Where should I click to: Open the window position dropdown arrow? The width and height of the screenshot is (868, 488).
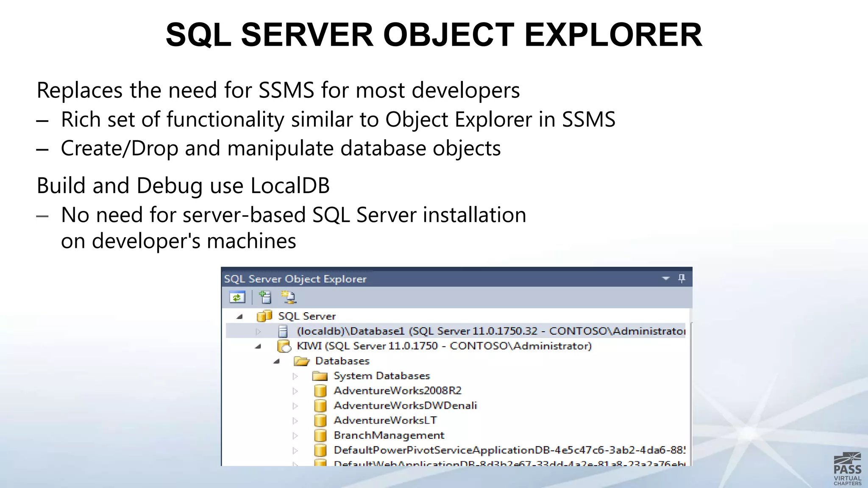coord(665,278)
